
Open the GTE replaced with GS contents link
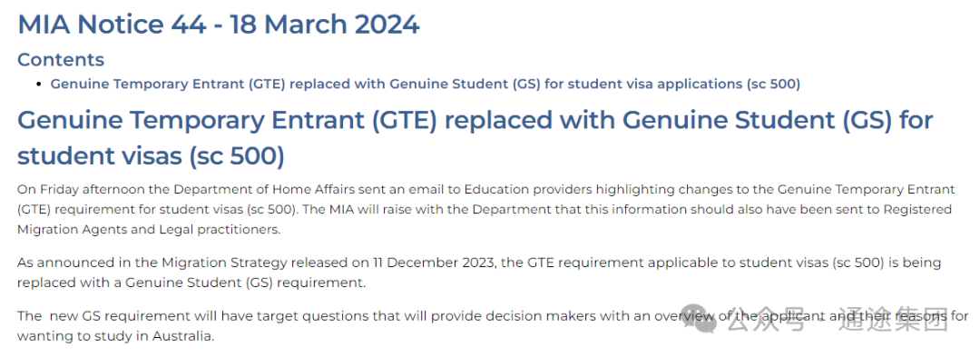coord(425,84)
